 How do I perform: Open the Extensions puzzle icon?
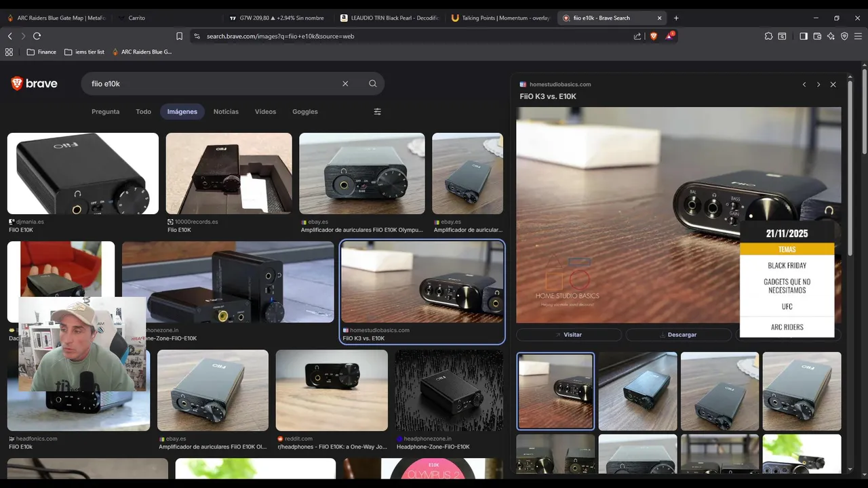click(768, 36)
